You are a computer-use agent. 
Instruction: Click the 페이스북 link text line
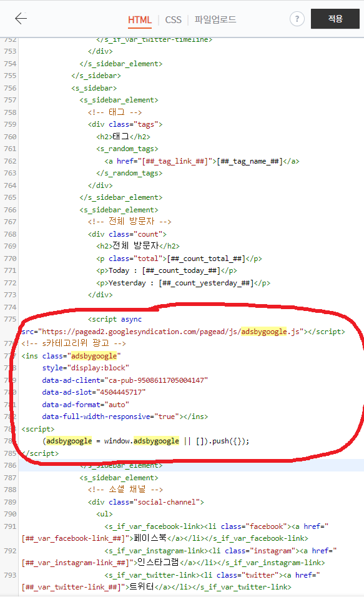coord(165,538)
